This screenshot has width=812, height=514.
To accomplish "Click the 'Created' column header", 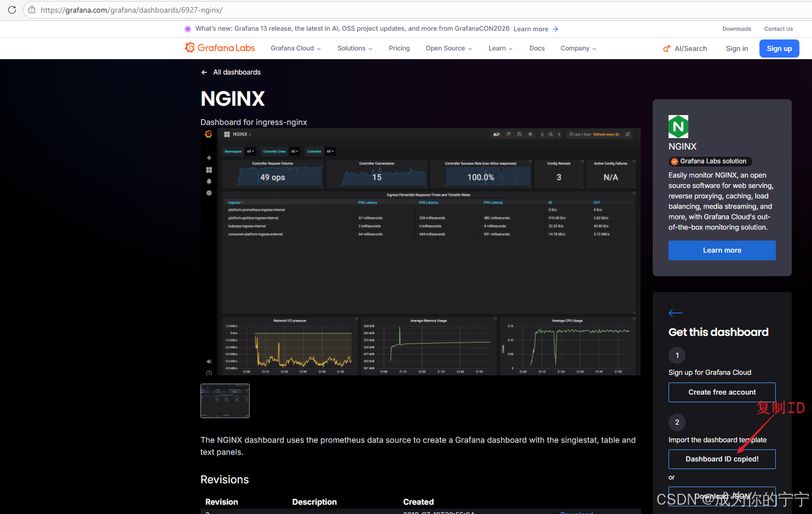I will [418, 502].
